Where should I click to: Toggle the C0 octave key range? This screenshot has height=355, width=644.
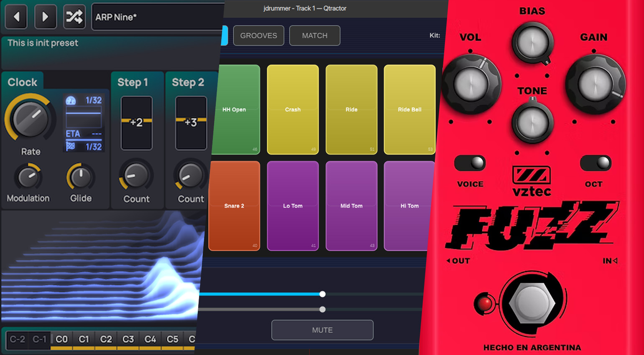click(61, 340)
